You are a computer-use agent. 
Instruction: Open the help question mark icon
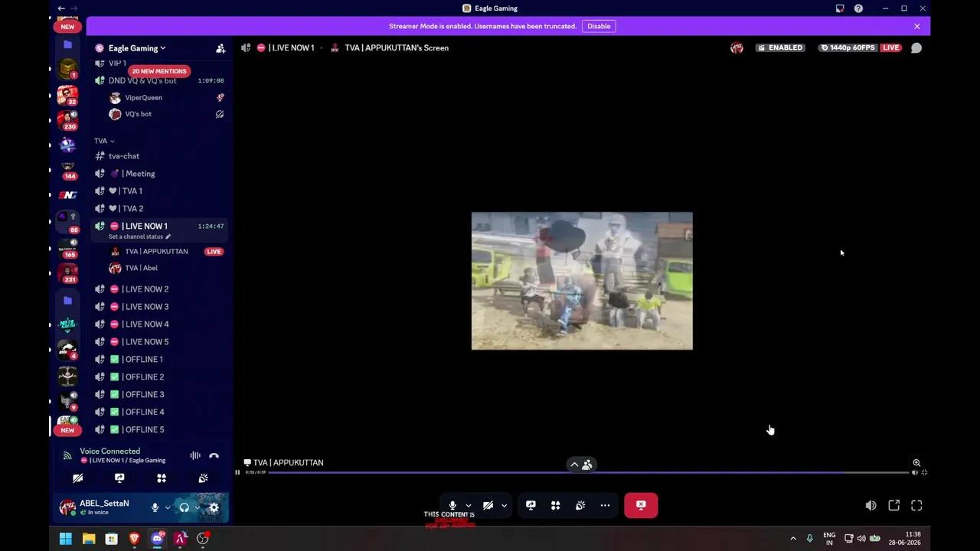pyautogui.click(x=858, y=8)
